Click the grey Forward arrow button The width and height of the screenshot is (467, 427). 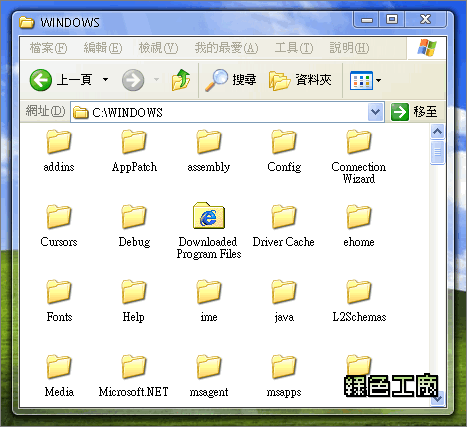point(133,80)
